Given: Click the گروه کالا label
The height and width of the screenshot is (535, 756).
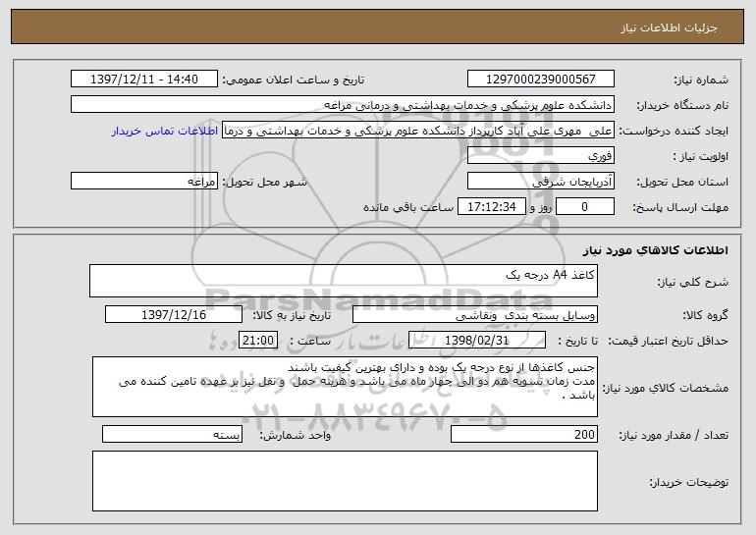Looking at the screenshot, I should coord(705,315).
